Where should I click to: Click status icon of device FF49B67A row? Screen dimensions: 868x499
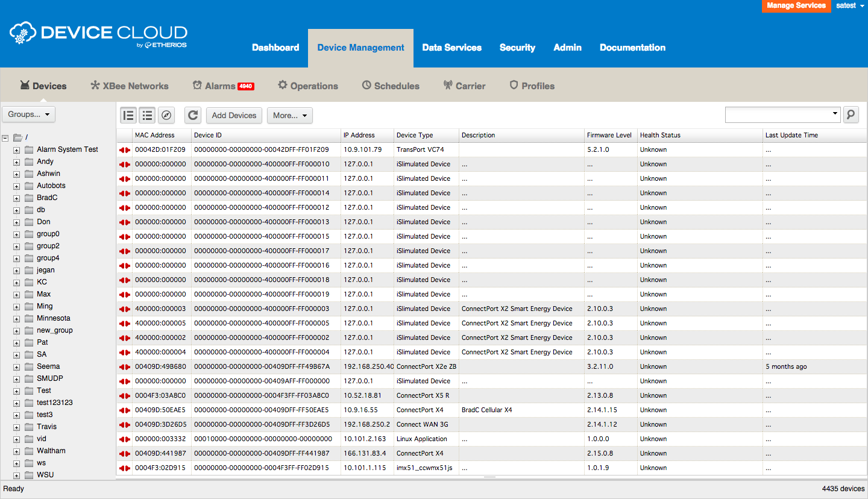tap(125, 366)
